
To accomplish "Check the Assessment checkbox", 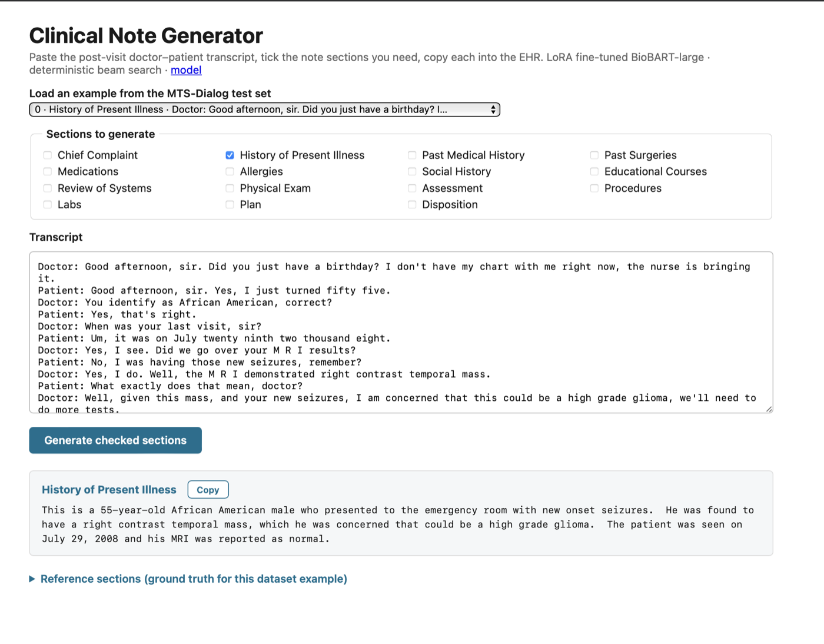I will [412, 188].
